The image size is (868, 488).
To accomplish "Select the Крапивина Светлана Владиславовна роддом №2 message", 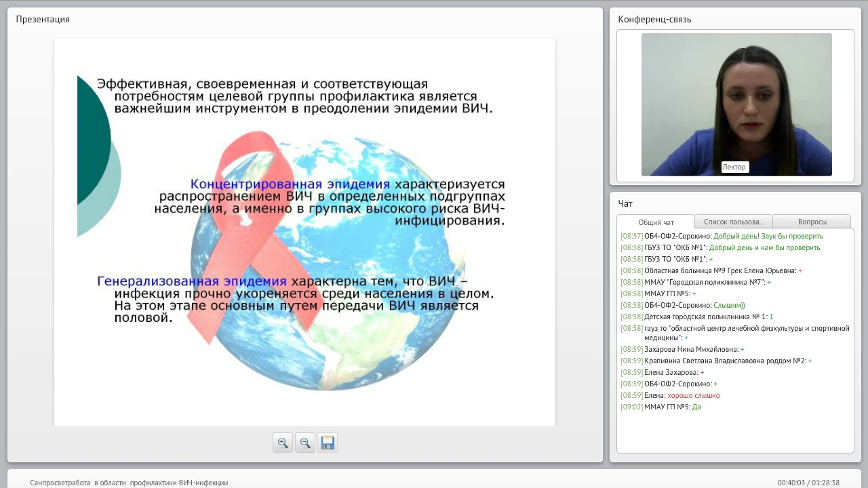I will point(717,361).
